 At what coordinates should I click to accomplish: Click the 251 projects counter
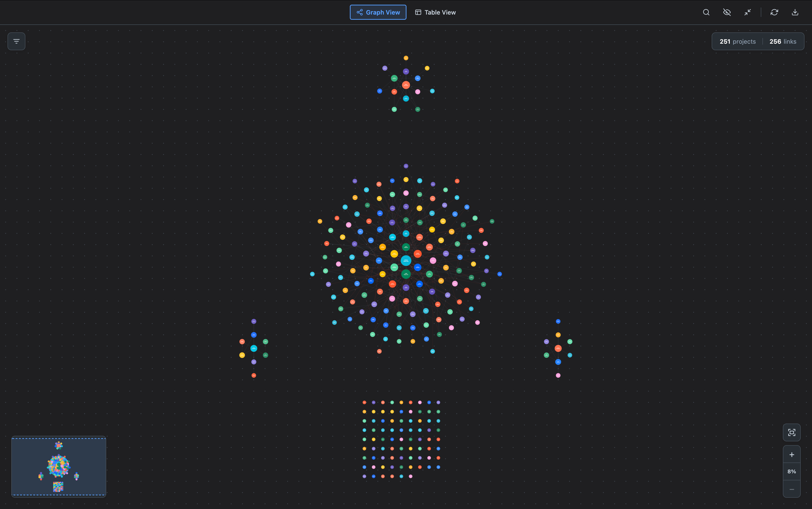pyautogui.click(x=738, y=41)
